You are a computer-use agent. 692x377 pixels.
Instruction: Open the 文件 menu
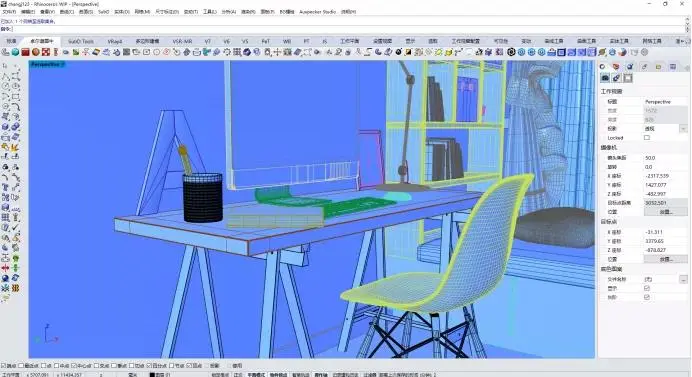coord(9,12)
